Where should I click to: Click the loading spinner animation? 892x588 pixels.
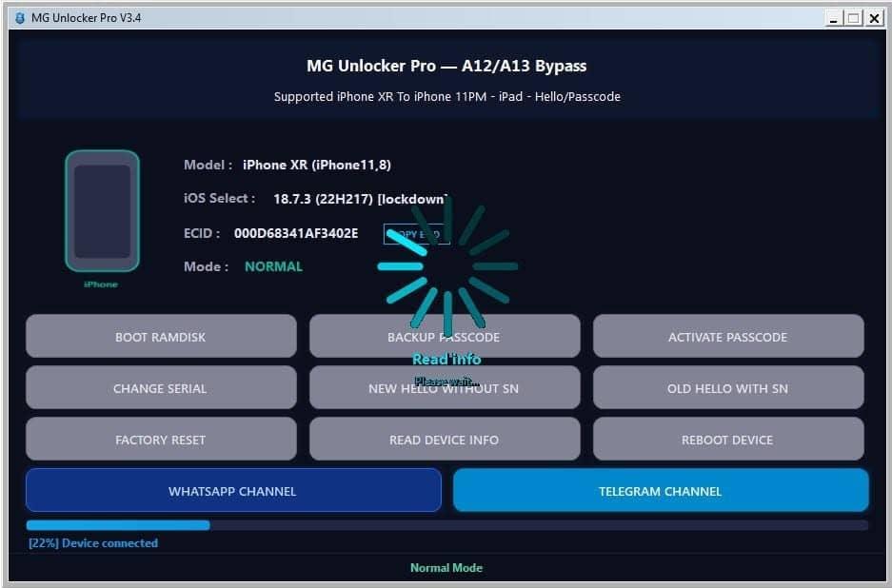447,266
